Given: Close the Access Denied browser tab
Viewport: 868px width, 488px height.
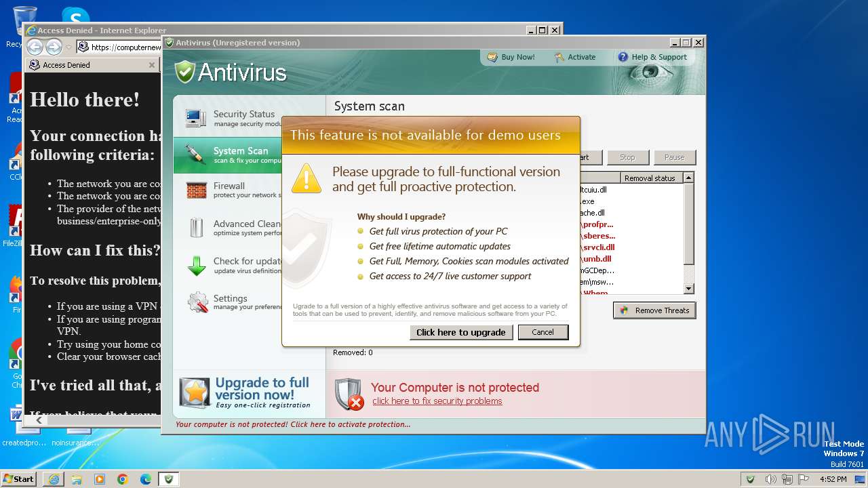Looking at the screenshot, I should point(152,65).
